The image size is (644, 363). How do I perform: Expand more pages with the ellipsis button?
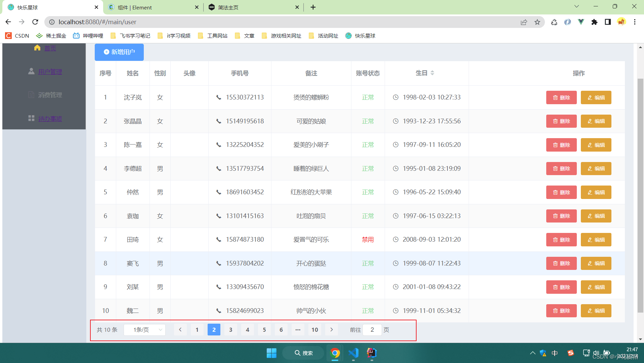[x=298, y=330]
